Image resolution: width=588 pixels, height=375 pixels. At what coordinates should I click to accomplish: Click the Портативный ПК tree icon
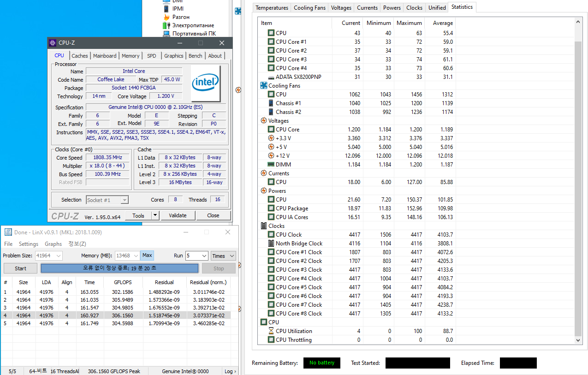(166, 34)
